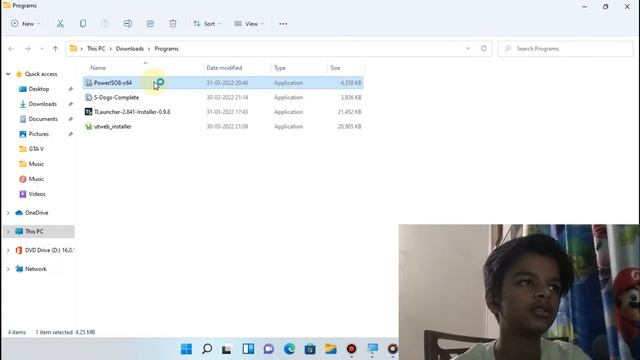
Task: Open File Explorer from taskbar
Action: point(331,349)
